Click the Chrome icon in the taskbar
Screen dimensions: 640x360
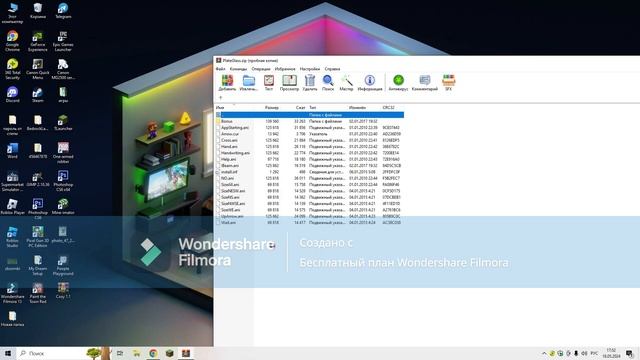click(153, 353)
